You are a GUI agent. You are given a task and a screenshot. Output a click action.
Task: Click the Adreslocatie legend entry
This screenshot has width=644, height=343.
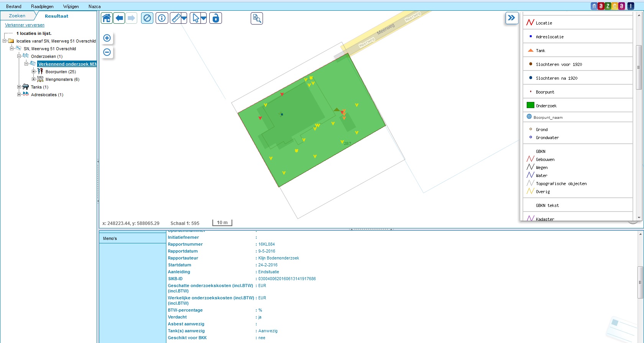pos(550,37)
